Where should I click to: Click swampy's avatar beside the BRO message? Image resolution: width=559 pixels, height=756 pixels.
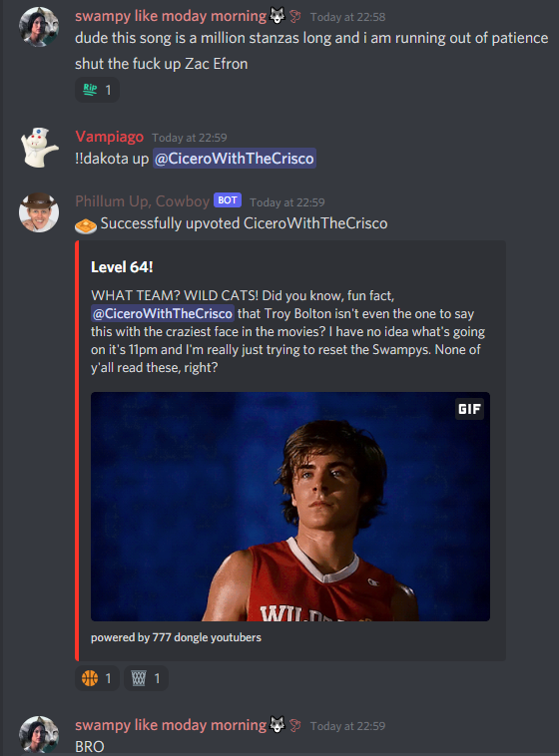39,734
